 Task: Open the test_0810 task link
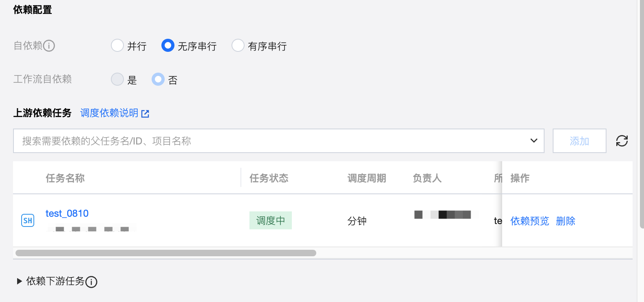tap(67, 213)
